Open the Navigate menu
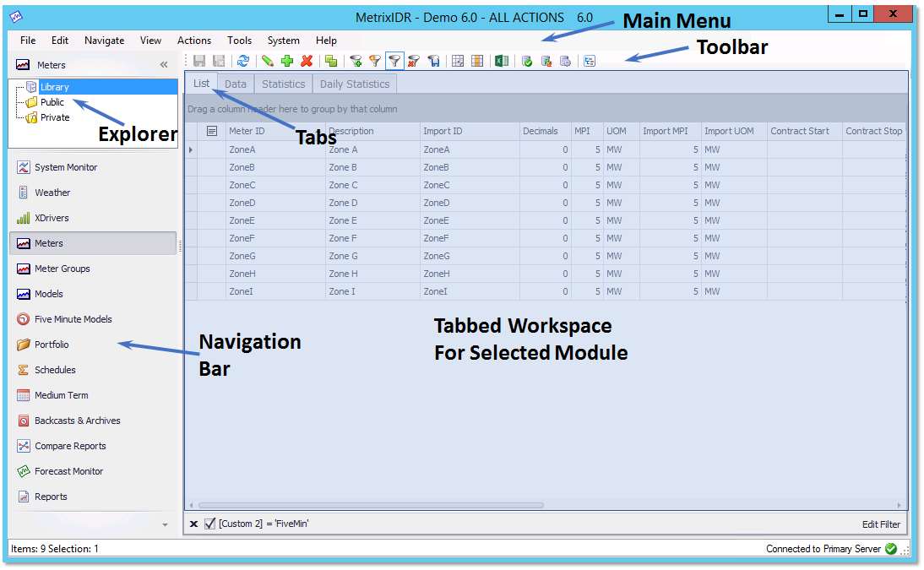Screen dimensions: 924x570 (104, 41)
